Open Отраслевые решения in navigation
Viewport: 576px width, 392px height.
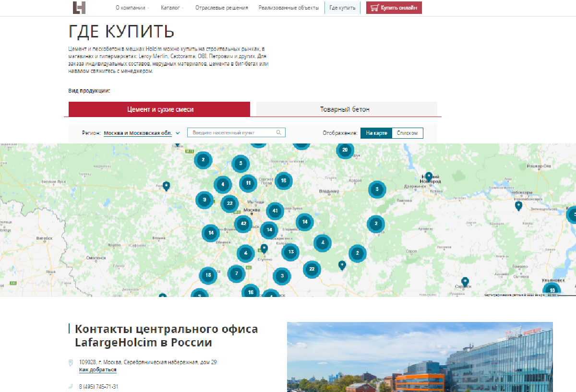click(x=222, y=8)
